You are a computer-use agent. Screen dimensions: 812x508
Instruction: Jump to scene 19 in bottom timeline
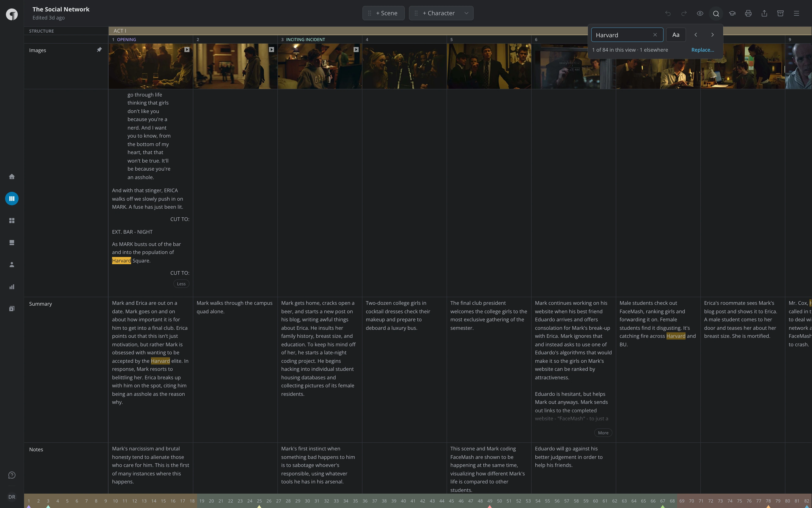coord(202,501)
